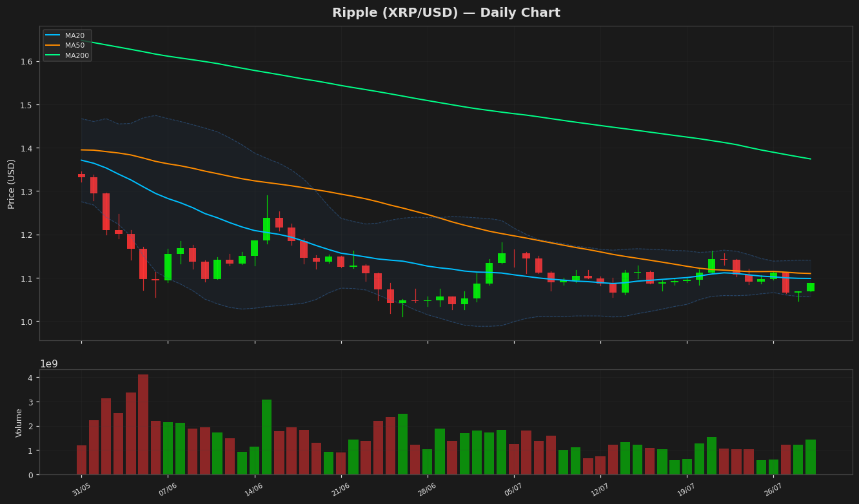The height and width of the screenshot is (504, 859).
Task: Click the 1.4 price tick label
Action: tap(26, 148)
